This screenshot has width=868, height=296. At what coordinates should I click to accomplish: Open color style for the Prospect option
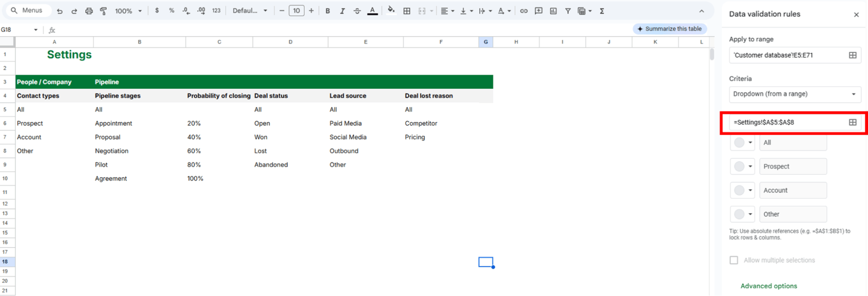pos(743,166)
